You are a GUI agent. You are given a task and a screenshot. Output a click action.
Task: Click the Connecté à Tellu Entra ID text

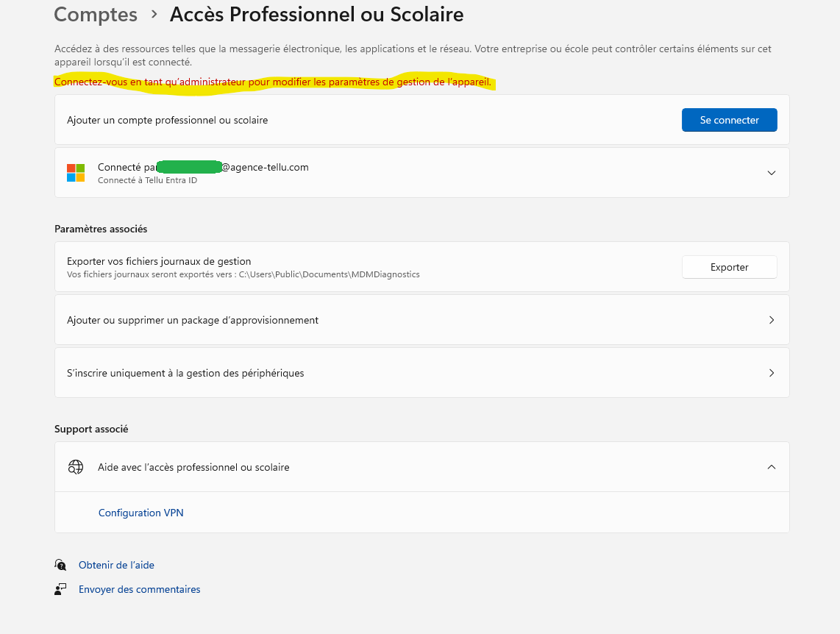[147, 180]
